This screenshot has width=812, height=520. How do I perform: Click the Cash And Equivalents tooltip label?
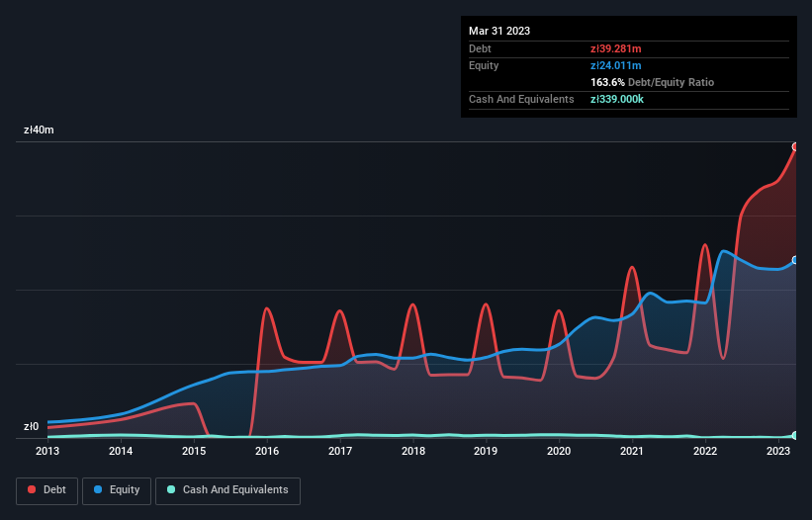coord(521,99)
